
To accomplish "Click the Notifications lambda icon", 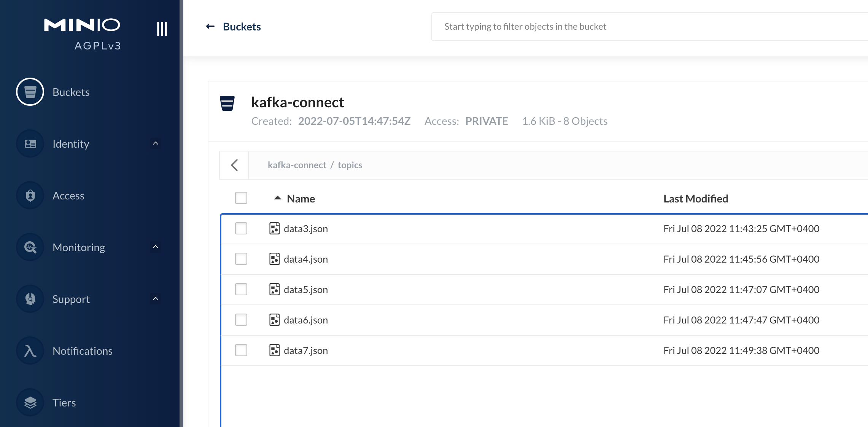I will [x=30, y=351].
